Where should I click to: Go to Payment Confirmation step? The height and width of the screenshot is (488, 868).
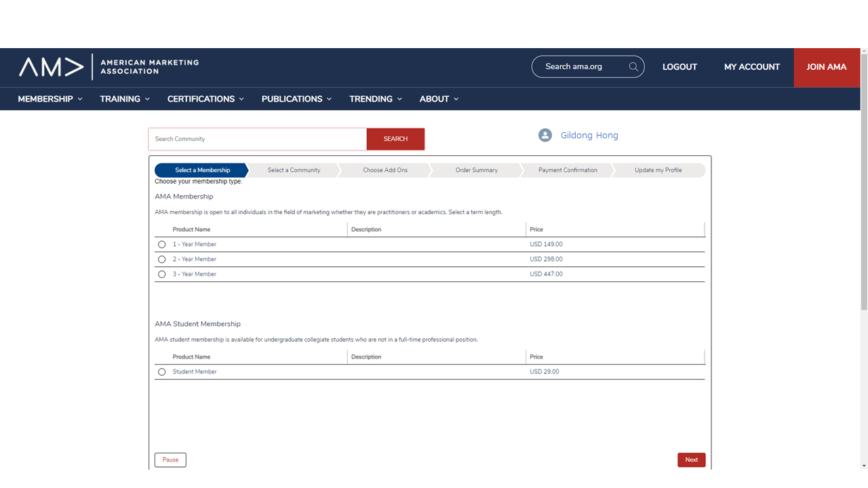pos(568,170)
